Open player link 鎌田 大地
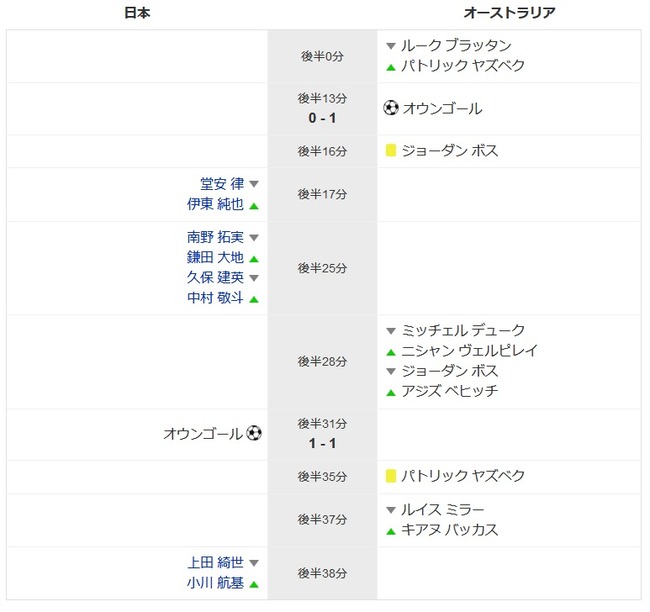The image size is (650, 612). tap(215, 257)
